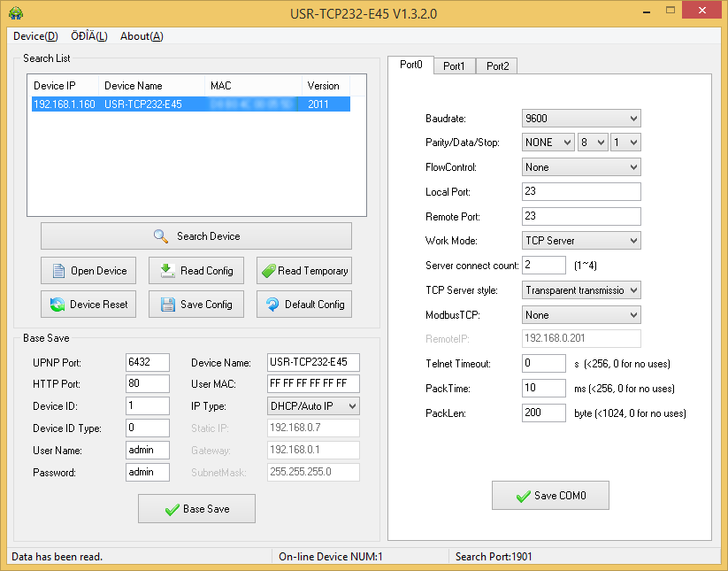Open the ModbusTCP dropdown
The image size is (728, 571).
coord(581,315)
